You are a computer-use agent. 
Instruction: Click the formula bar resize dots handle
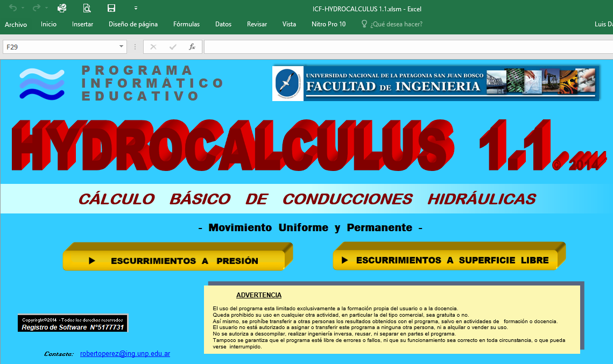click(x=135, y=47)
